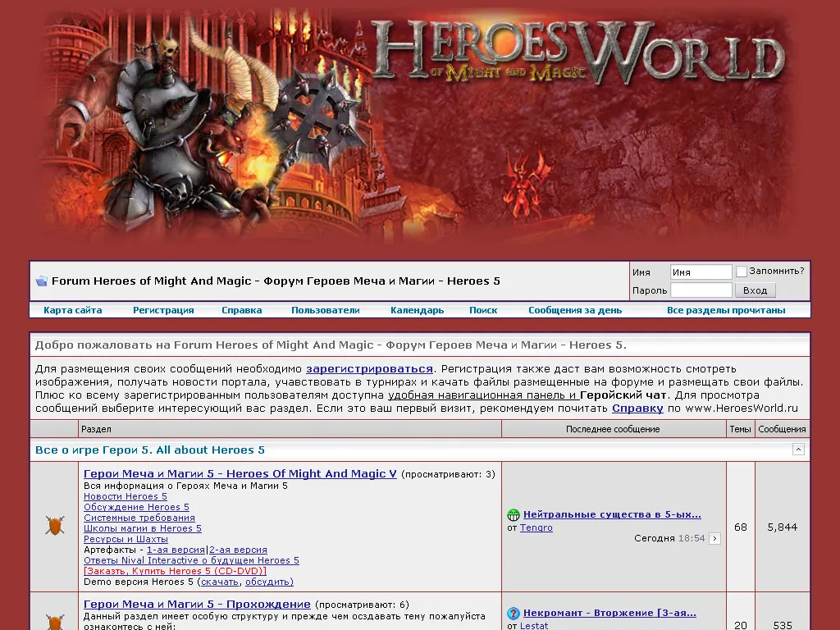Open the artifacts 2-ая версия link
This screenshot has width=840, height=630.
238,550
